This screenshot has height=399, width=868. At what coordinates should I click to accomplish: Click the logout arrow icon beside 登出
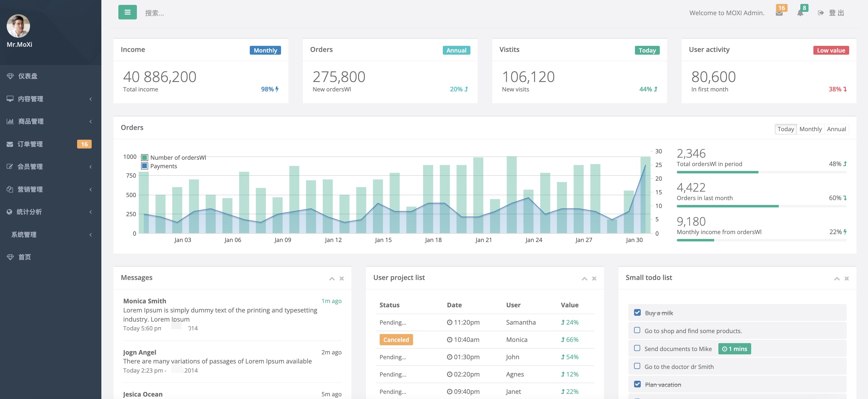821,13
